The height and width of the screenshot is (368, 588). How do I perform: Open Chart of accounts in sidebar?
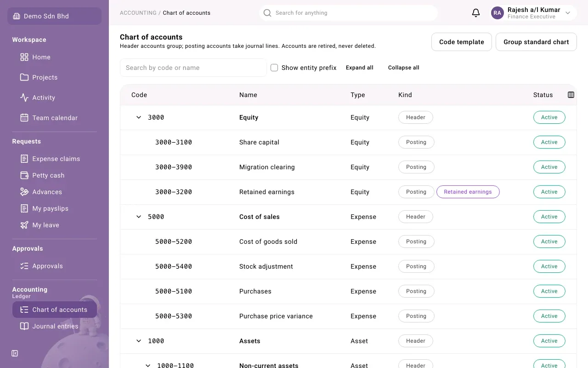coord(55,310)
